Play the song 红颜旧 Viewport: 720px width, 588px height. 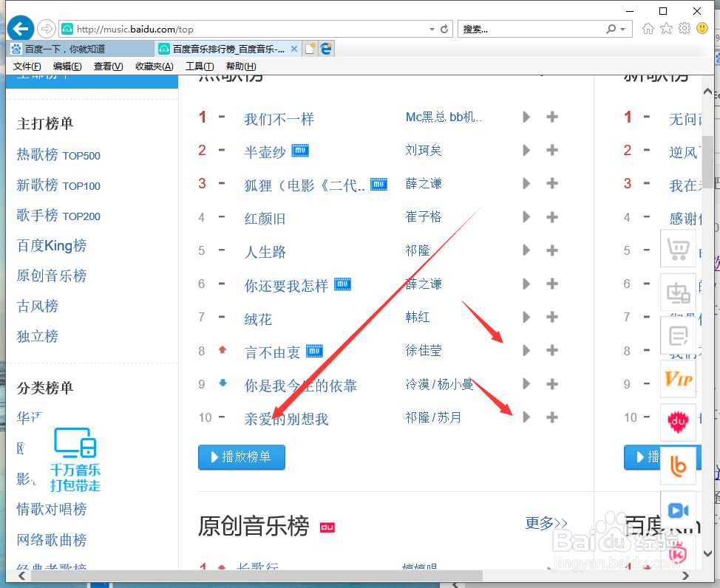pyautogui.click(x=526, y=216)
